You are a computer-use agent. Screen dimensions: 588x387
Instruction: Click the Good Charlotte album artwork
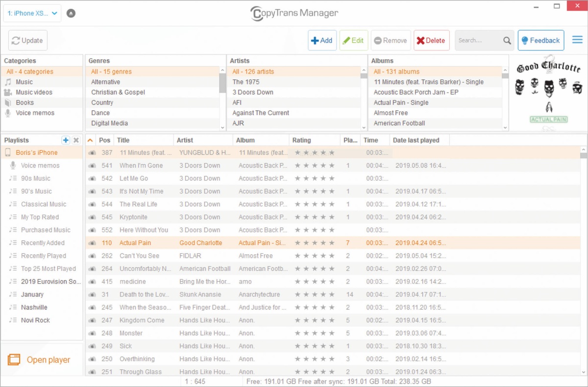[x=548, y=93]
